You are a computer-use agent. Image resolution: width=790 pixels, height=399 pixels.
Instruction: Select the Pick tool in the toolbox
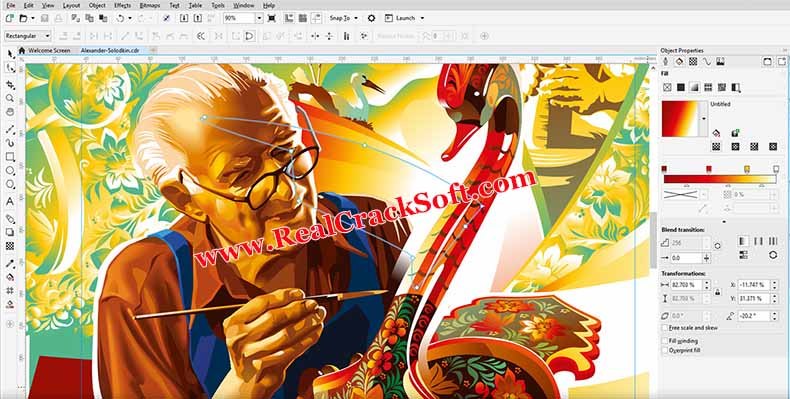[x=11, y=54]
